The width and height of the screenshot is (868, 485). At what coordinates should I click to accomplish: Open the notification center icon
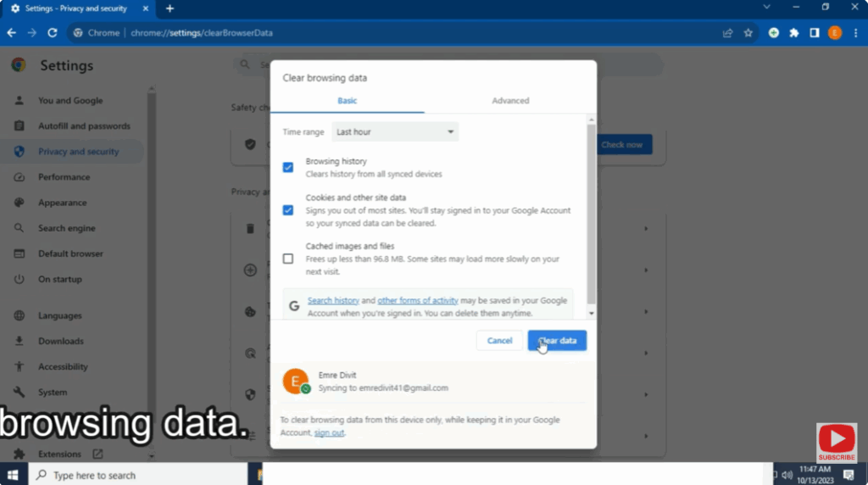pyautogui.click(x=849, y=475)
